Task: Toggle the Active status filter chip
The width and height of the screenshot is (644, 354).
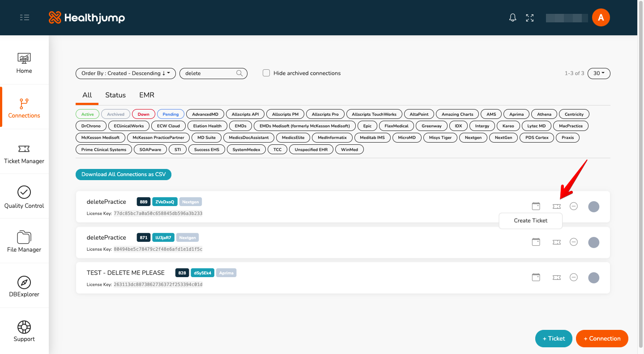Action: pos(88,114)
